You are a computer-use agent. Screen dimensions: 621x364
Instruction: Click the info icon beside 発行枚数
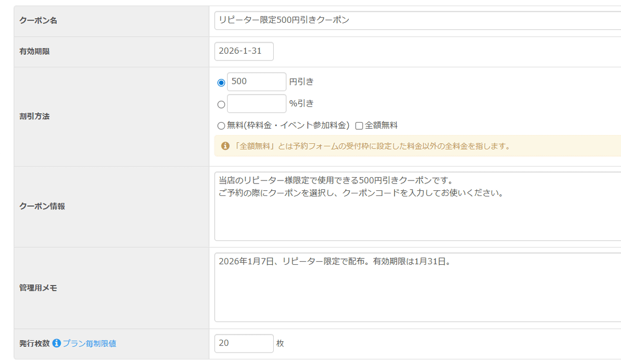click(57, 343)
